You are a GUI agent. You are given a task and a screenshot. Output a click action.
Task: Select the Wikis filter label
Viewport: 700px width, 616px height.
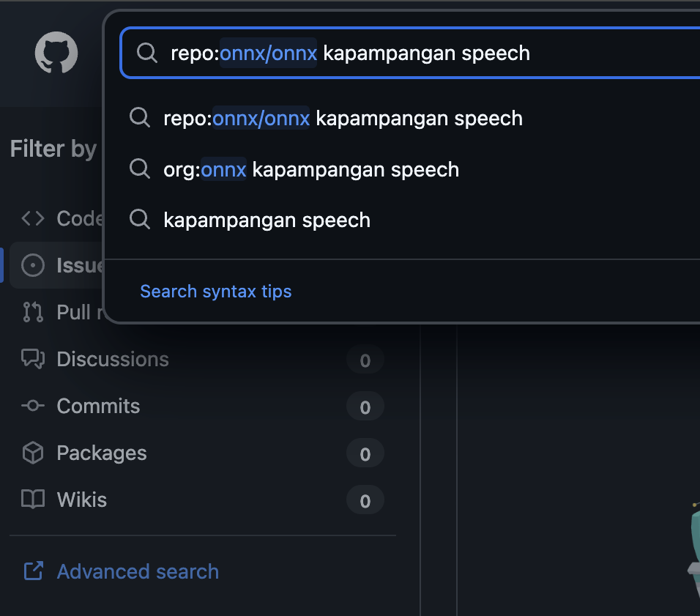tap(82, 500)
